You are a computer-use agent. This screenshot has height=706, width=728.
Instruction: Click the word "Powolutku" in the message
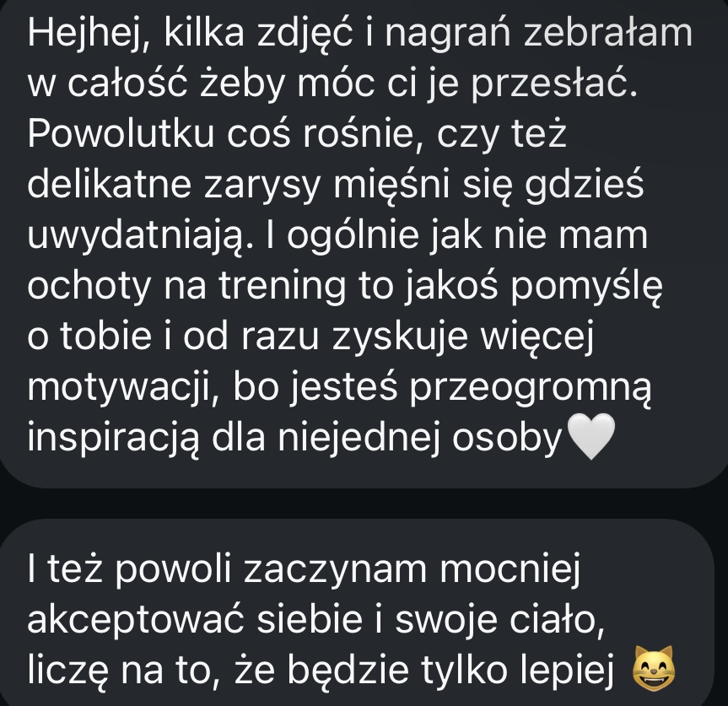coord(121,134)
